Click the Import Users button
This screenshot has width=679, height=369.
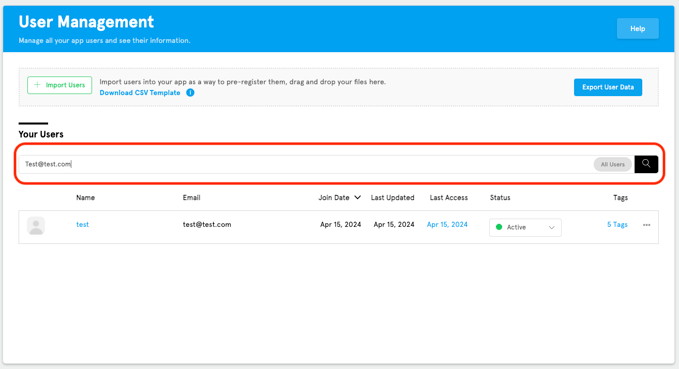pyautogui.click(x=60, y=85)
